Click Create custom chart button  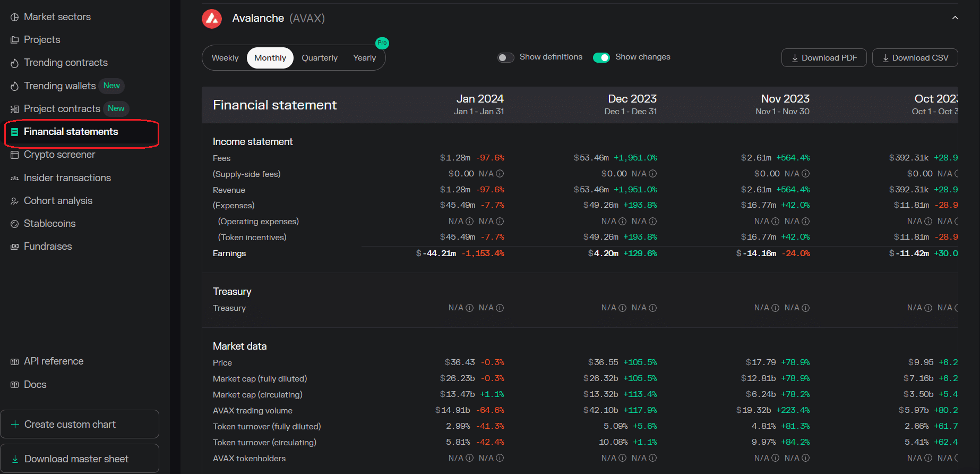tap(80, 424)
